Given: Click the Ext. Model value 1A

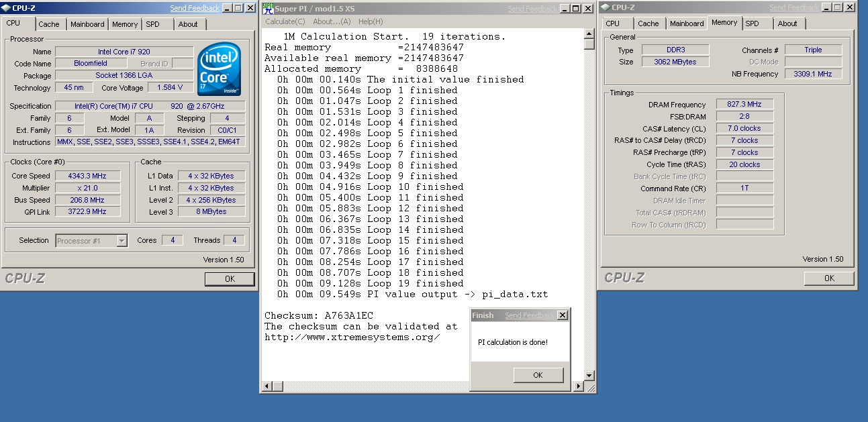Looking at the screenshot, I should tap(149, 130).
